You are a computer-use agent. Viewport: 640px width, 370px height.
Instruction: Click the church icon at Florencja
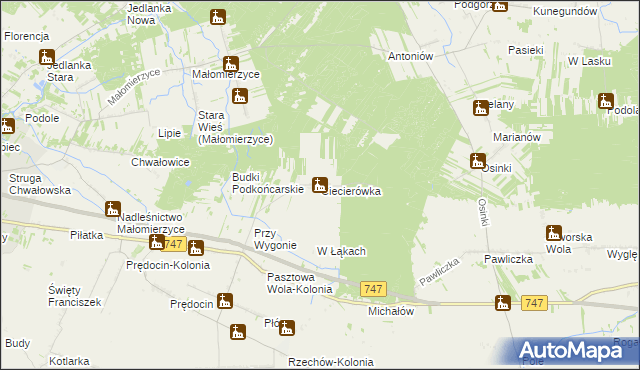click(47, 57)
